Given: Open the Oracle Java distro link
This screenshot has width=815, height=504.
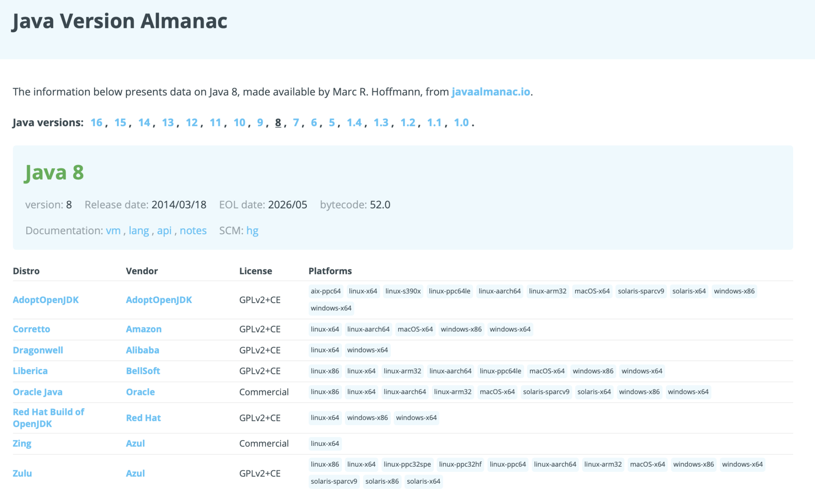Looking at the screenshot, I should pos(37,392).
